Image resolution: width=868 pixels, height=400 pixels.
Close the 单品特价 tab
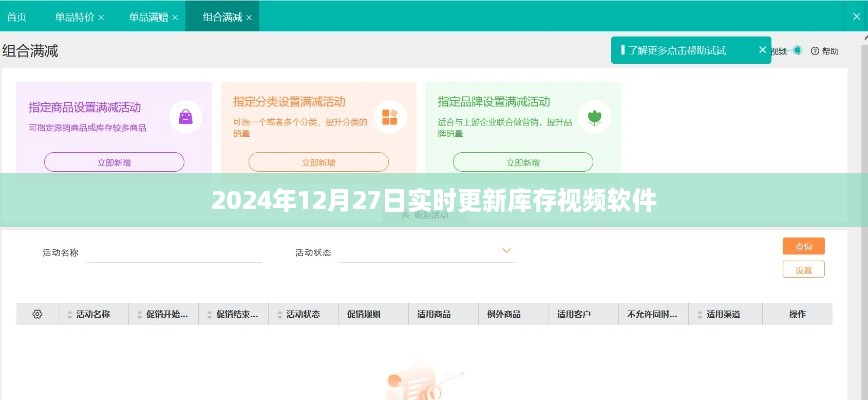(101, 18)
